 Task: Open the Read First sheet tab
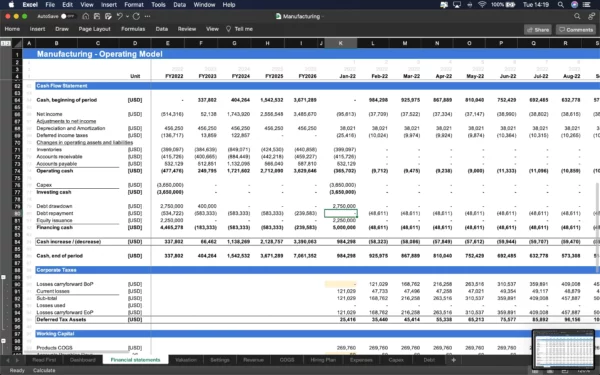click(x=44, y=360)
